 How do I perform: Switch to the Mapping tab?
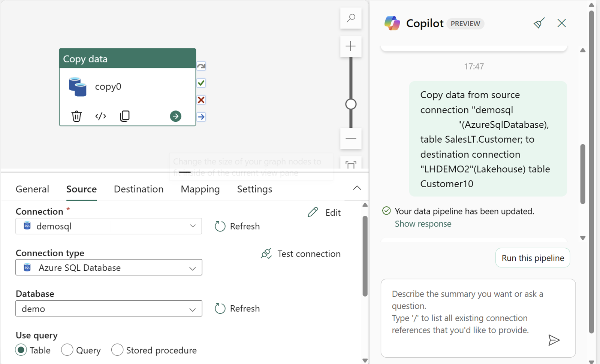200,189
